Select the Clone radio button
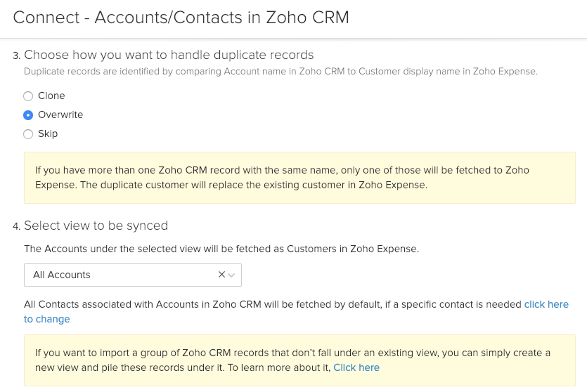587x392 pixels. (28, 96)
